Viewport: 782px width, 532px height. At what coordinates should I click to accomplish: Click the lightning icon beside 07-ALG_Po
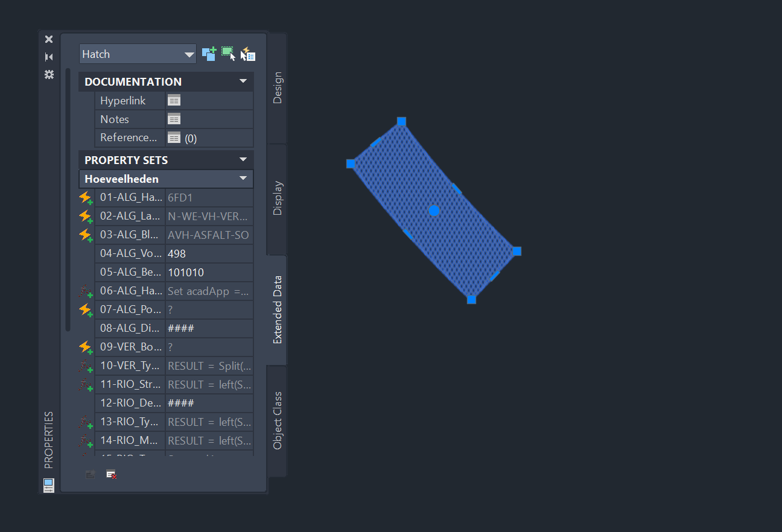[x=86, y=310]
